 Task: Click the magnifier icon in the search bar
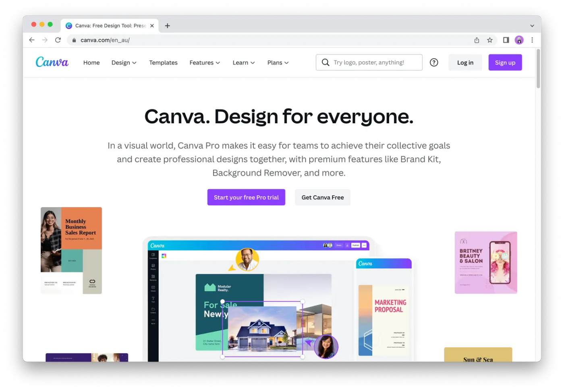pos(325,62)
